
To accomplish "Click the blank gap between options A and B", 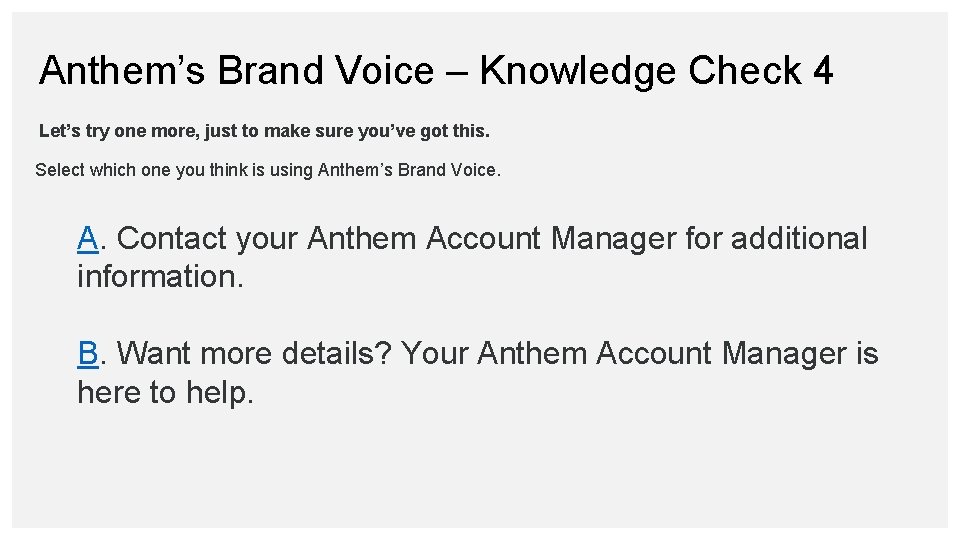I will click(480, 315).
